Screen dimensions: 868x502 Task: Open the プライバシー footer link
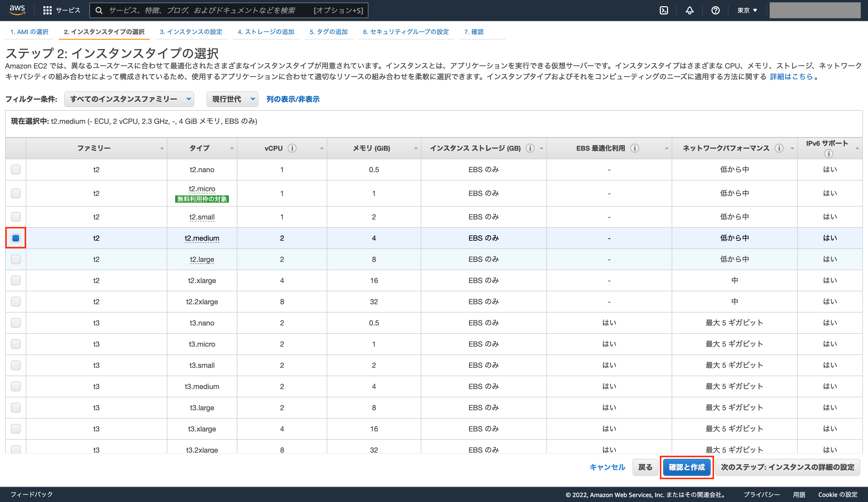tap(762, 495)
